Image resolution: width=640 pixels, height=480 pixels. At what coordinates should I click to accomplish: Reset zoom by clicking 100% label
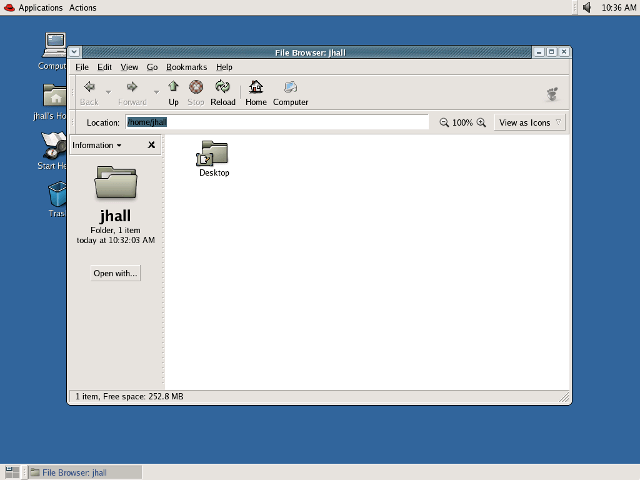462,122
